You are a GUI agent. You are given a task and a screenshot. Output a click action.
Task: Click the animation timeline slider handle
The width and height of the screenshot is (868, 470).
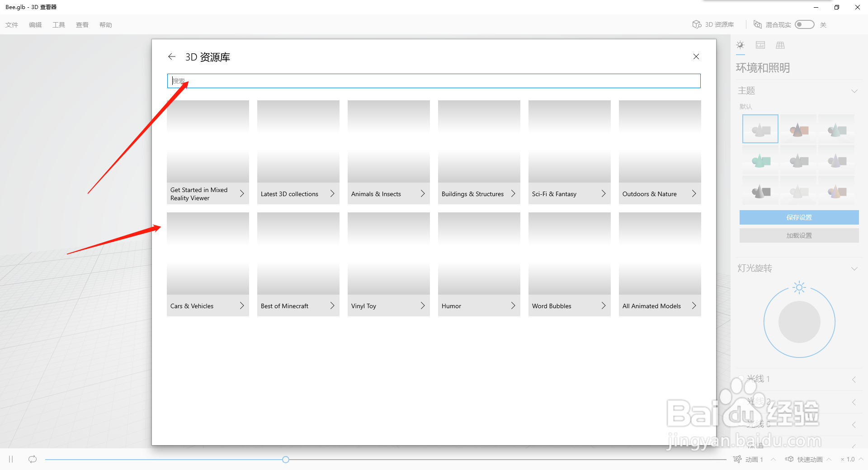(286, 460)
